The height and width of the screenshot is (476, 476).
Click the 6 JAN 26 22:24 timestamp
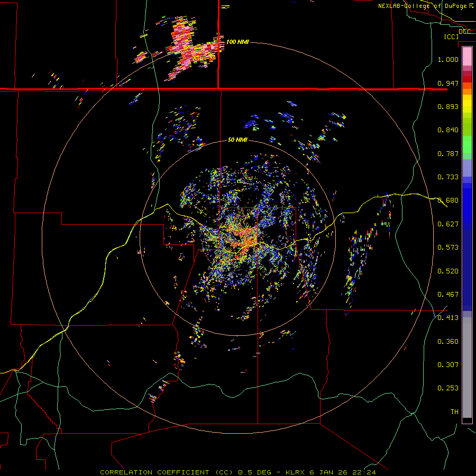click(343, 472)
